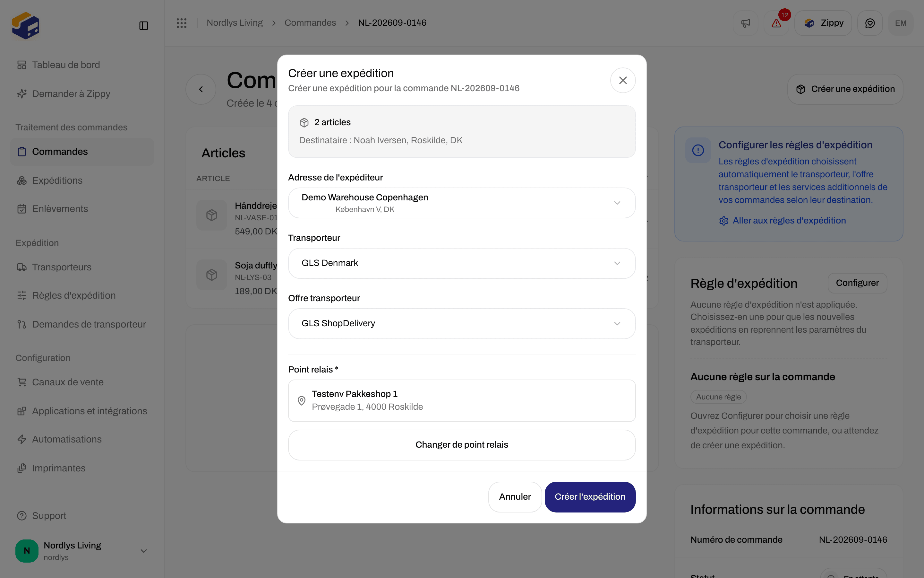
Task: Click Commandes breadcrumb
Action: (x=310, y=23)
